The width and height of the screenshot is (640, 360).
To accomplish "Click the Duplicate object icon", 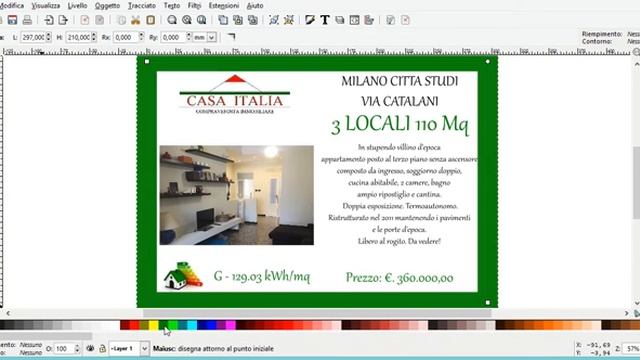I will (x=223, y=20).
